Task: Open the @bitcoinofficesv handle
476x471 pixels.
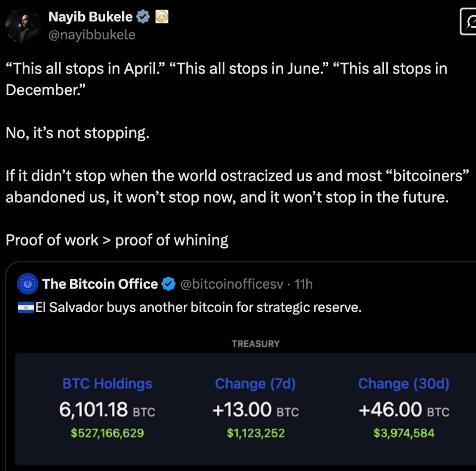Action: (232, 284)
